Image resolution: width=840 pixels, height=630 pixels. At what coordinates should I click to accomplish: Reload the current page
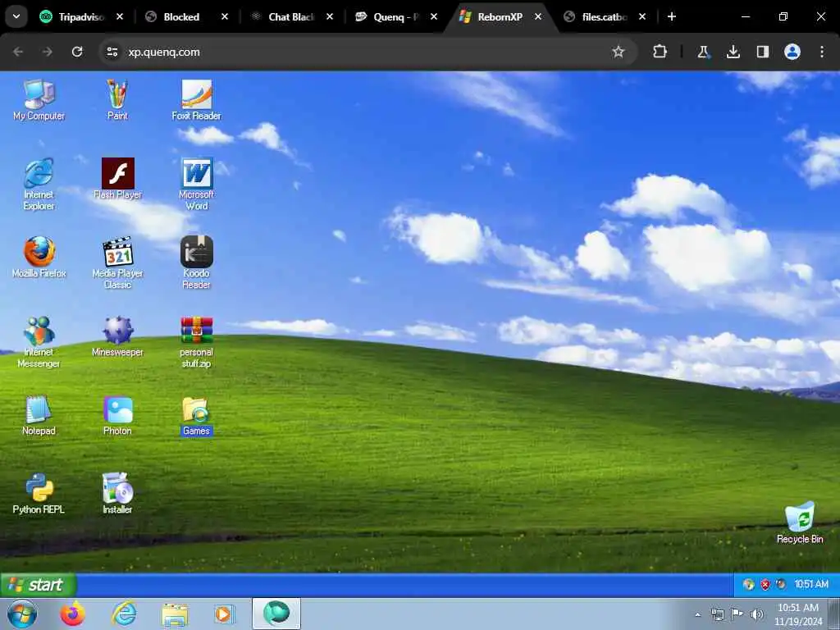77,52
